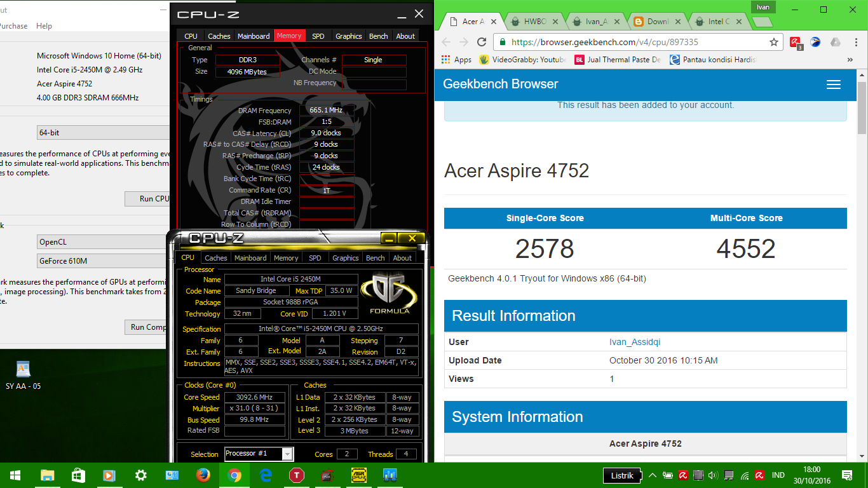This screenshot has width=868, height=488.
Task: Open File Explorer from the taskbar
Action: 47,475
